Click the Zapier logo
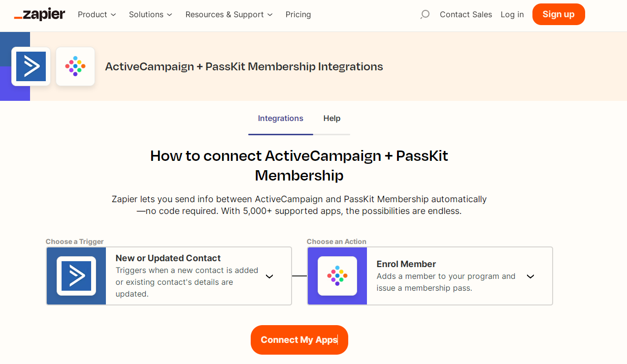This screenshot has width=627, height=364. (39, 15)
